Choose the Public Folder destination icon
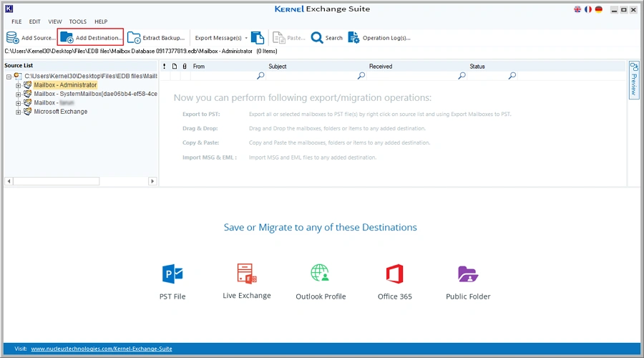 468,274
